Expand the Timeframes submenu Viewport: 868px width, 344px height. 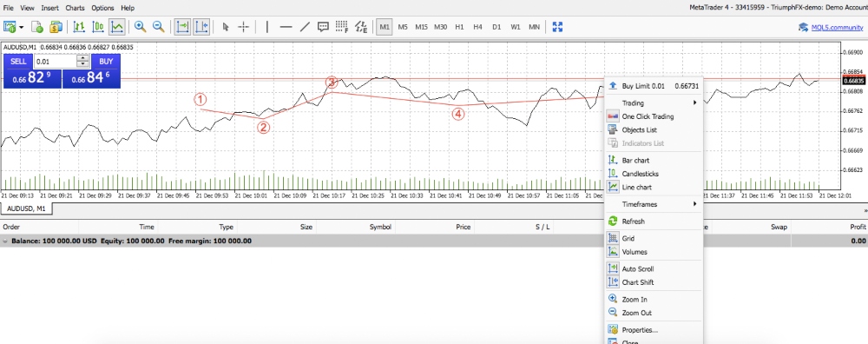pos(654,204)
